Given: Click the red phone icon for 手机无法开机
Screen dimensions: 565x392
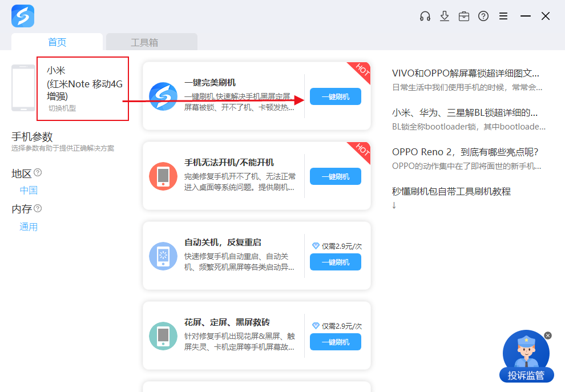Looking at the screenshot, I should pyautogui.click(x=163, y=176).
